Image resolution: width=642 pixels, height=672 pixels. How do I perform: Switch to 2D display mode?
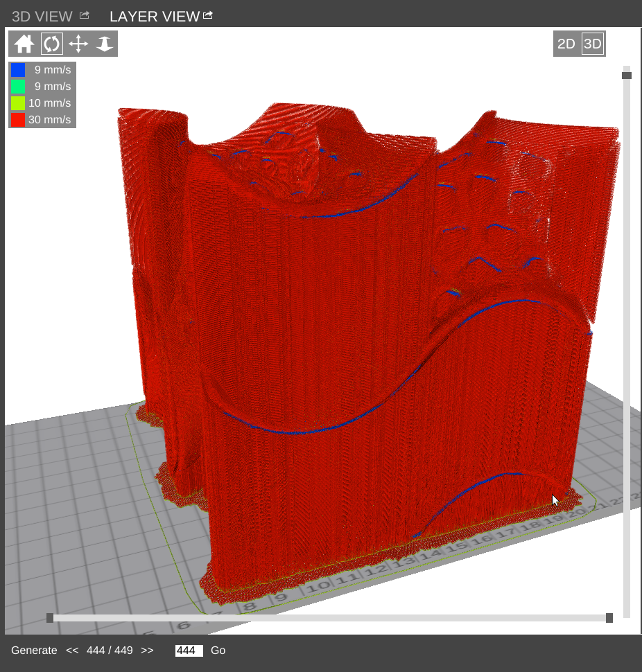click(x=566, y=44)
